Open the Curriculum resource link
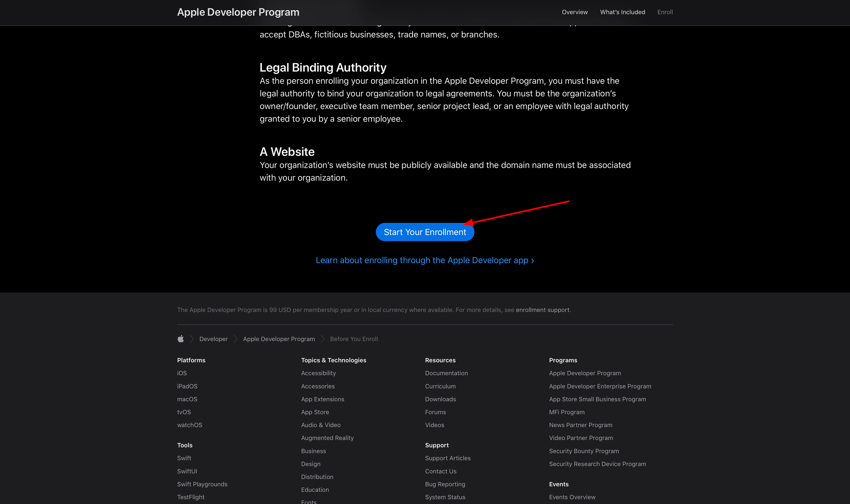The height and width of the screenshot is (504, 850). point(440,386)
